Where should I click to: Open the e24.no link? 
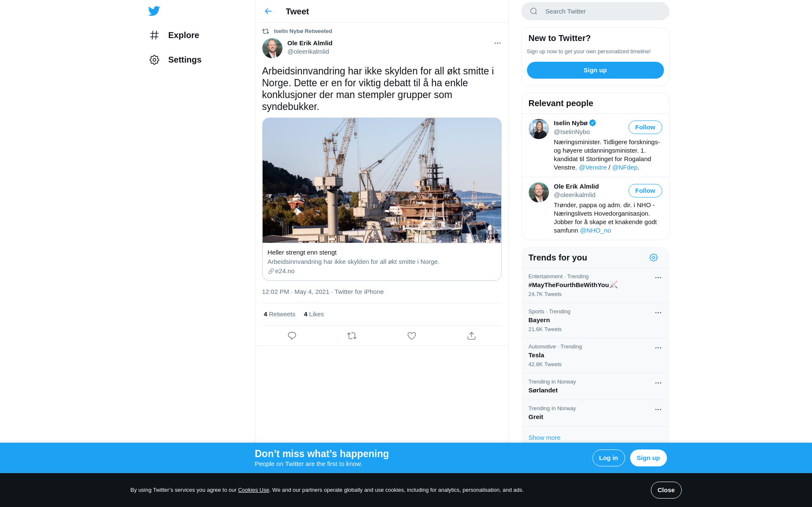[285, 271]
